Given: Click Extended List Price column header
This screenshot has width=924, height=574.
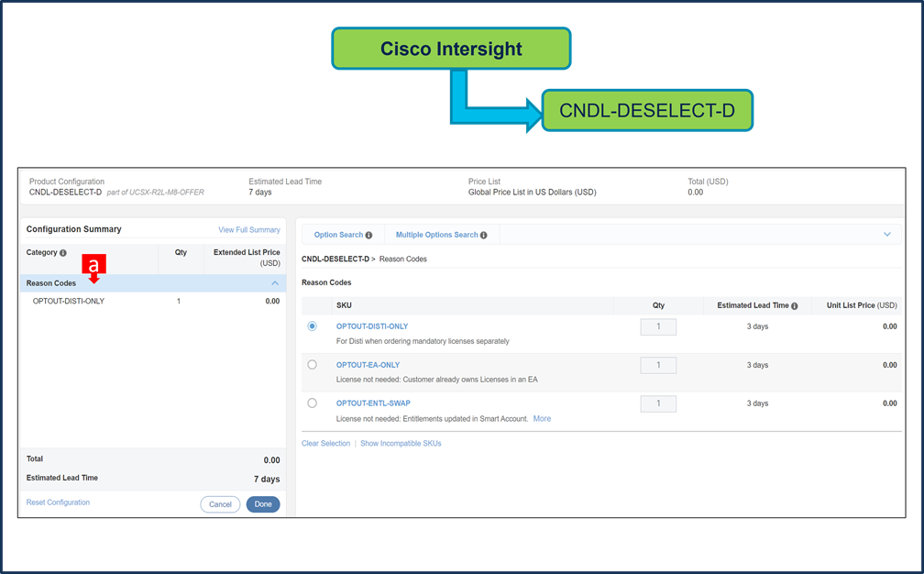Looking at the screenshot, I should click(x=247, y=258).
